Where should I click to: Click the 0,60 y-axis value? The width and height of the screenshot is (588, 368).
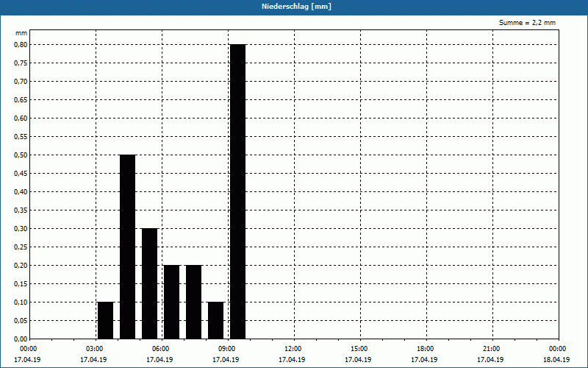point(21,118)
